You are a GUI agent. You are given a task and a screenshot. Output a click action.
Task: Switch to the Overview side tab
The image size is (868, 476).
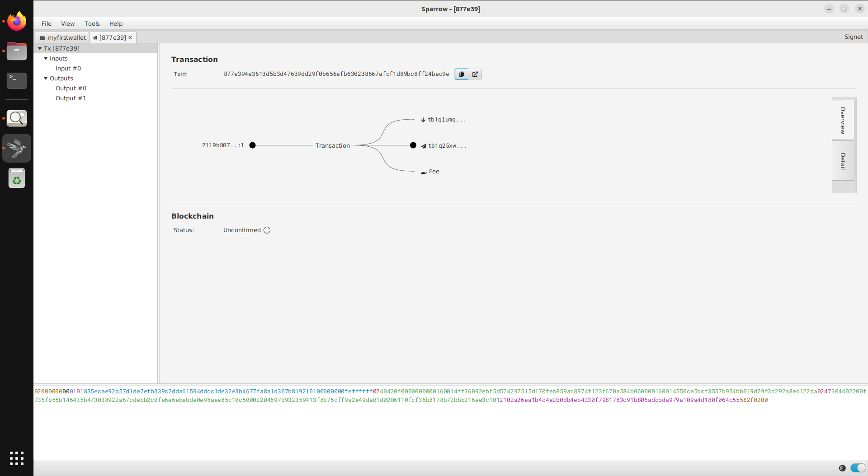coord(843,120)
